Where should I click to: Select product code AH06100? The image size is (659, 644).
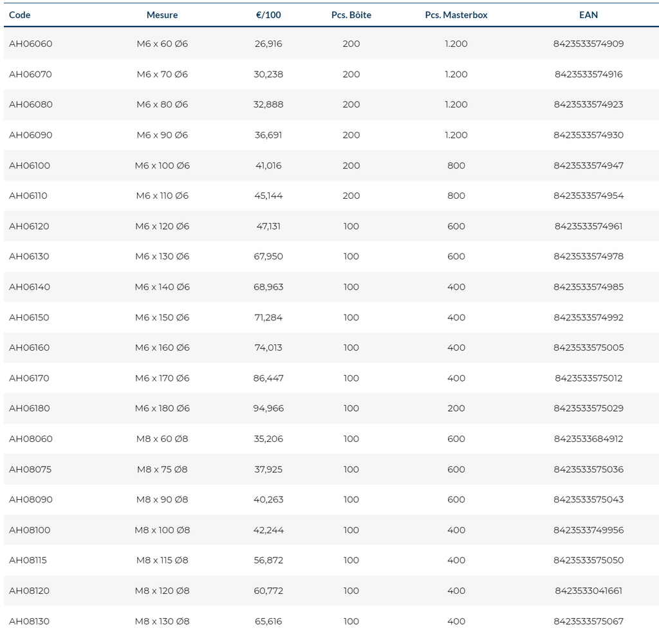click(x=30, y=165)
